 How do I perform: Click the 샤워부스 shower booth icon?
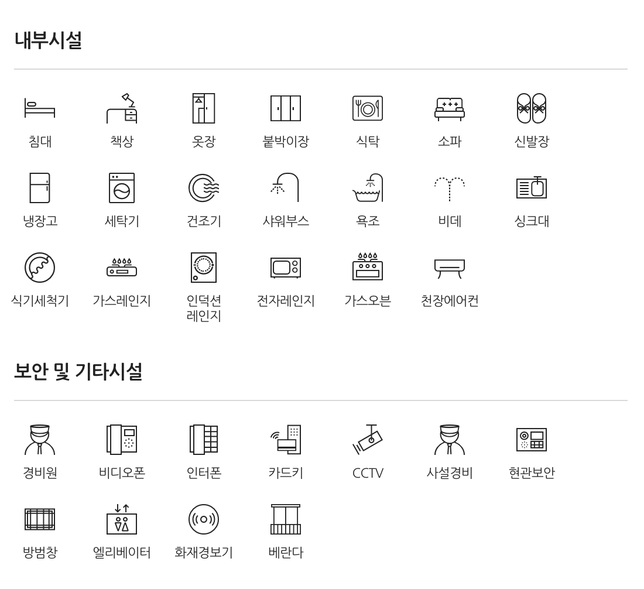pos(285,187)
